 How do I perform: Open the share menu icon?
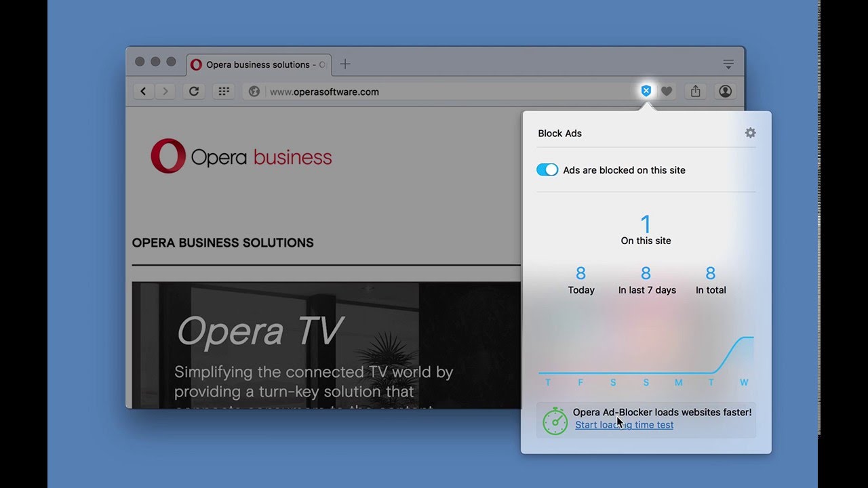695,90
